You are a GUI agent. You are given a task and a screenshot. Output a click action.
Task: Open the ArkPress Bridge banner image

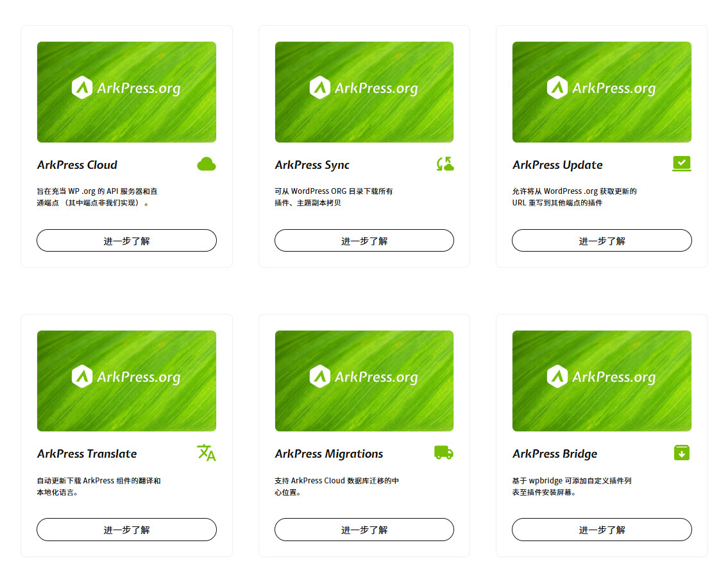click(602, 381)
